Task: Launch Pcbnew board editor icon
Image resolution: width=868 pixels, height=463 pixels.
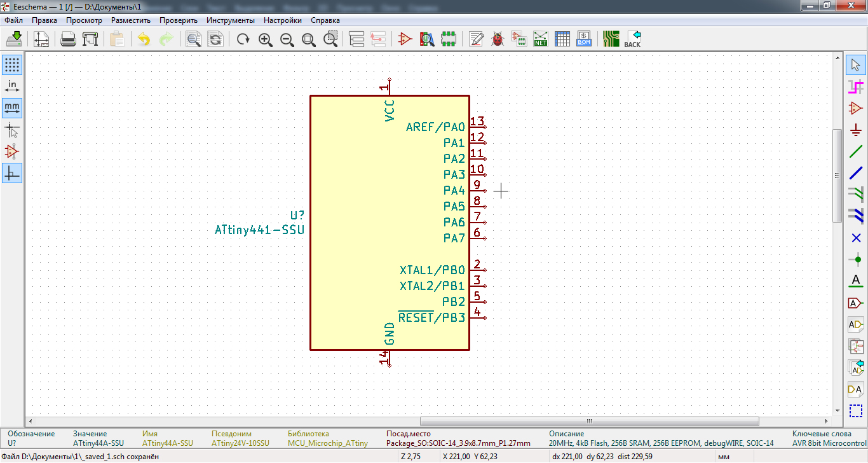Action: [x=611, y=39]
